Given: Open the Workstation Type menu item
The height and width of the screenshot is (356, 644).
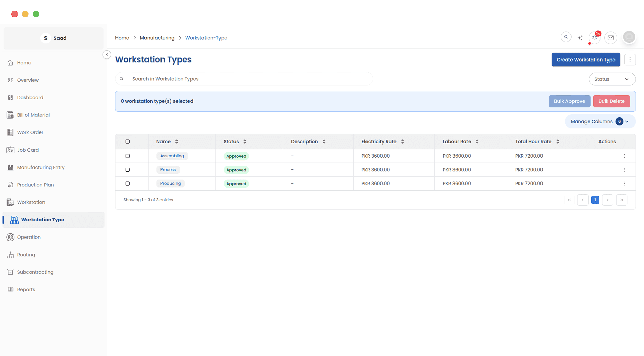Looking at the screenshot, I should [42, 219].
